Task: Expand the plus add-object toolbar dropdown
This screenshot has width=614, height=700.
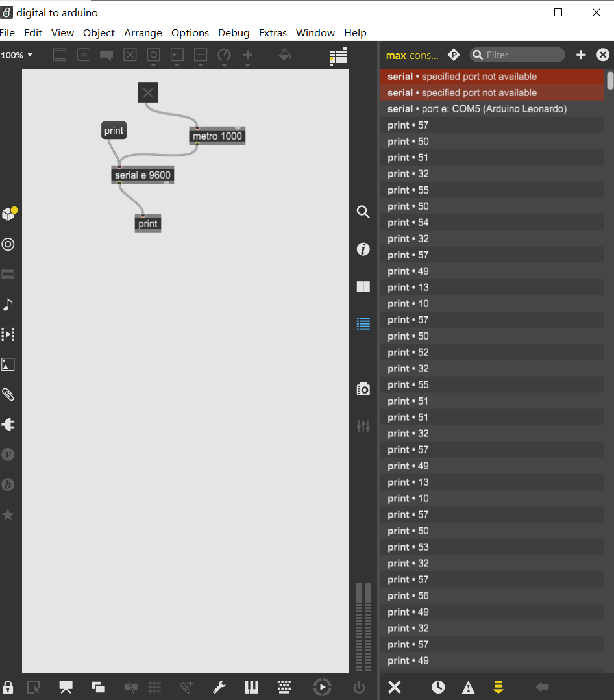Action: click(x=248, y=65)
